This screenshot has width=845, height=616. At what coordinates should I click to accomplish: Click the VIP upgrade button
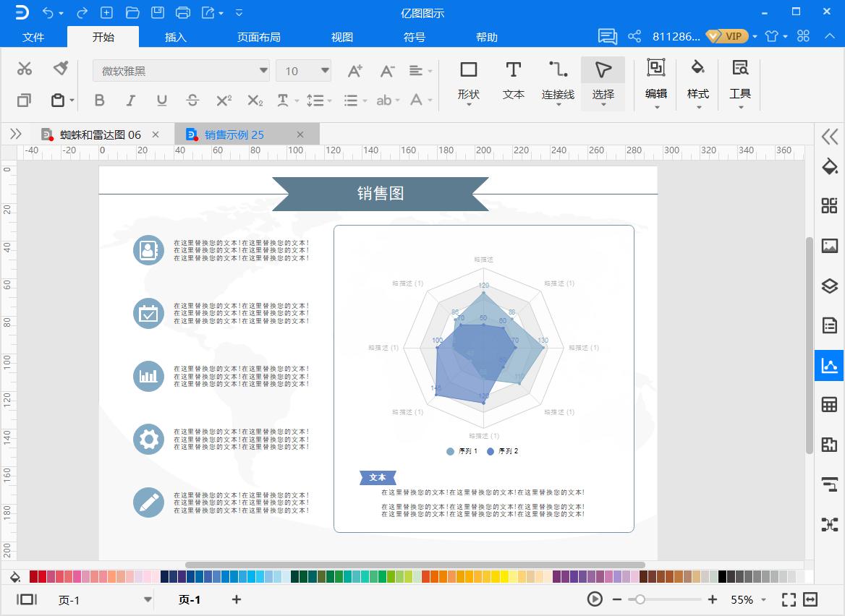727,35
